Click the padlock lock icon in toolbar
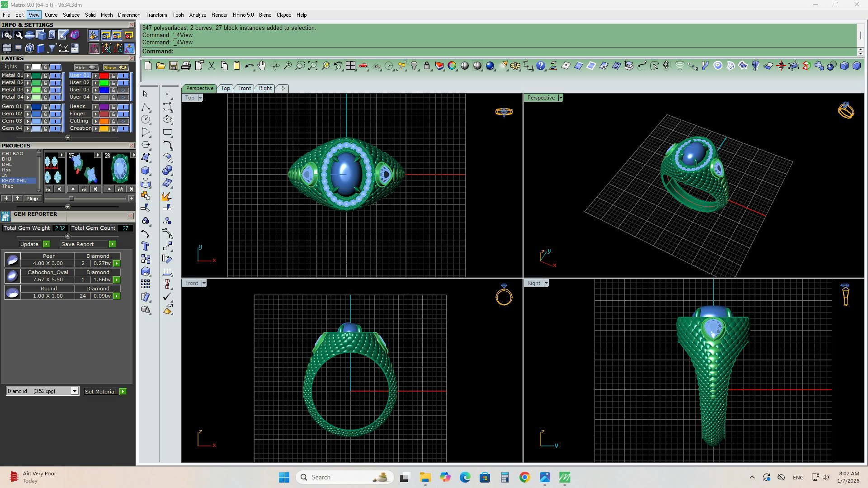The width and height of the screenshot is (868, 488). click(x=427, y=66)
